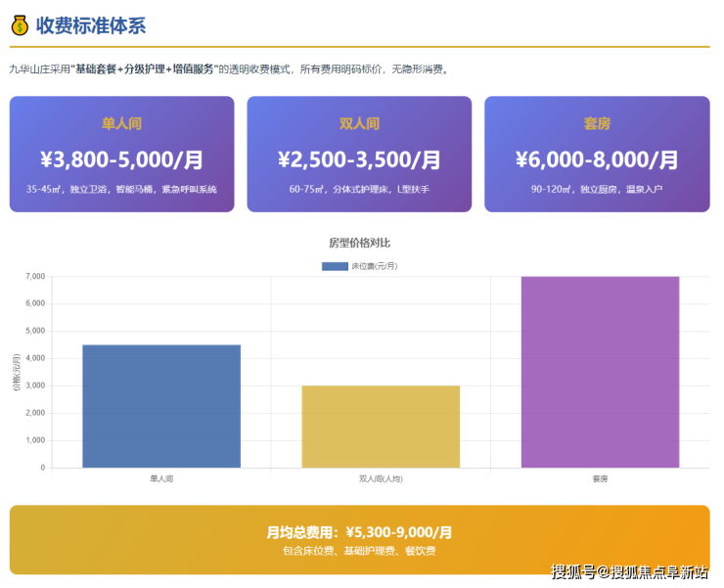This screenshot has height=588, width=724.
Task: Click the ¥3,800-5,000/月 price
Action: point(122,159)
